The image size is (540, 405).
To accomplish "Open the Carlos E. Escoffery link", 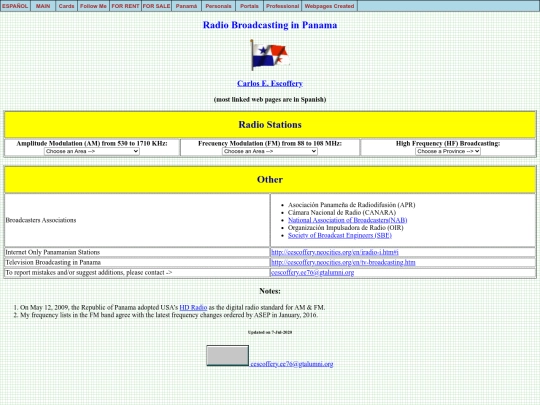I will pos(270,83).
